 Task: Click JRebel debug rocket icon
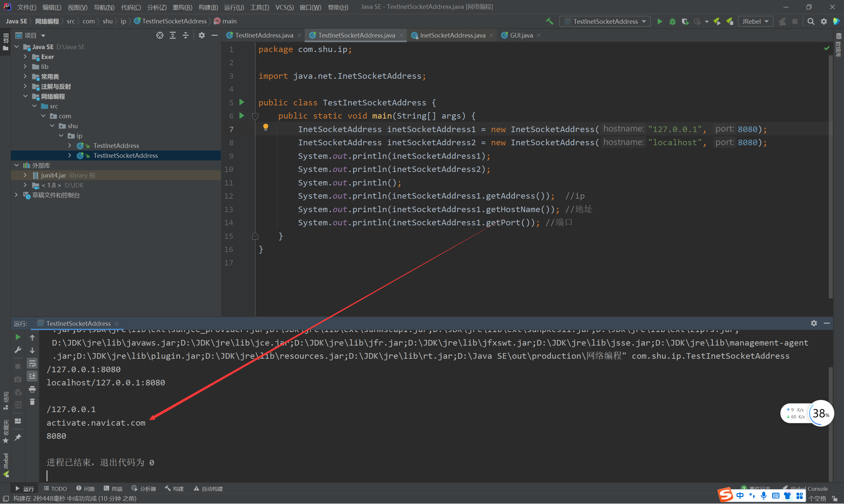click(x=730, y=21)
